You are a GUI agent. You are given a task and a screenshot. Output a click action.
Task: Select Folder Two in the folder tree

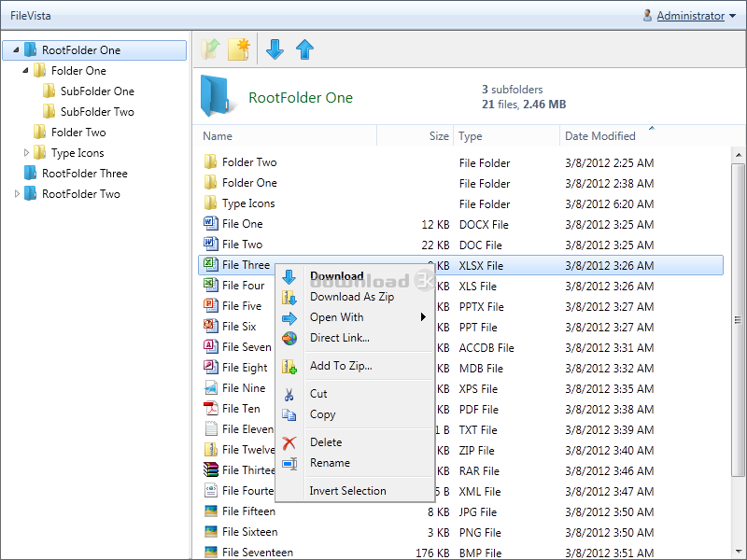[78, 132]
